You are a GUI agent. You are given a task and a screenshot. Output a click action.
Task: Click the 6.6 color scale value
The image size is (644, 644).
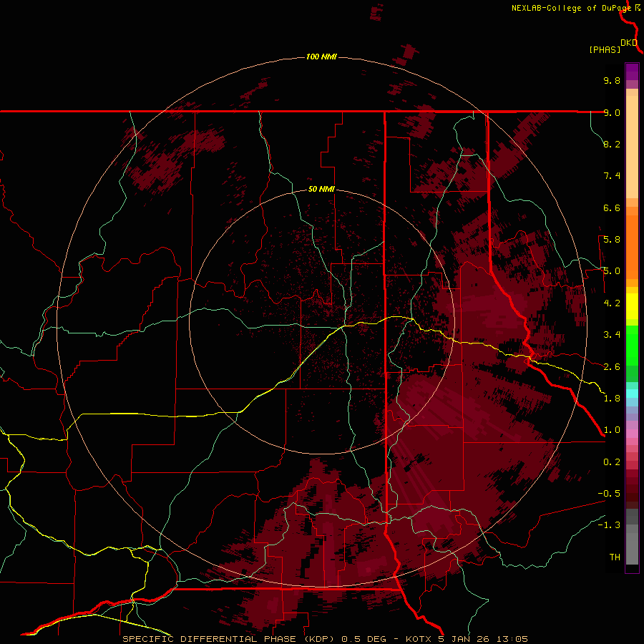[612, 208]
